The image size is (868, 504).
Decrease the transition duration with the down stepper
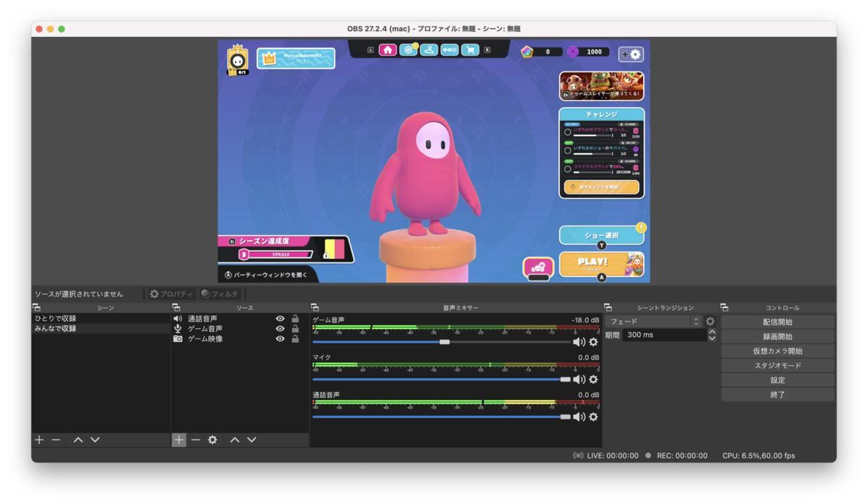pos(712,338)
